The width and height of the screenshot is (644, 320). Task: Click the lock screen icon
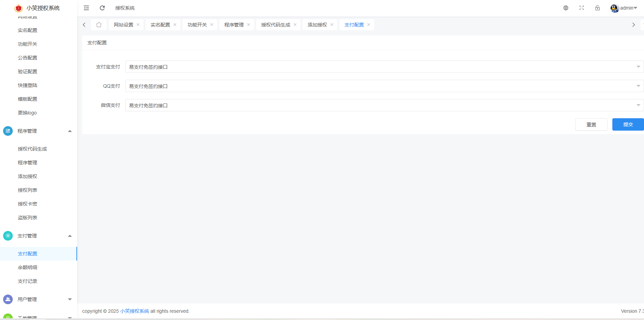598,8
